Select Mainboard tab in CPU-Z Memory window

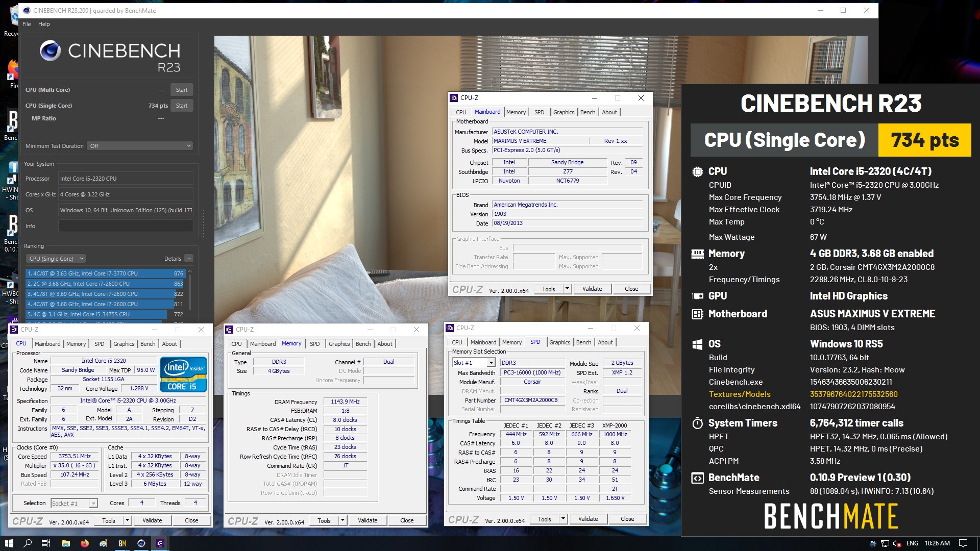[263, 344]
